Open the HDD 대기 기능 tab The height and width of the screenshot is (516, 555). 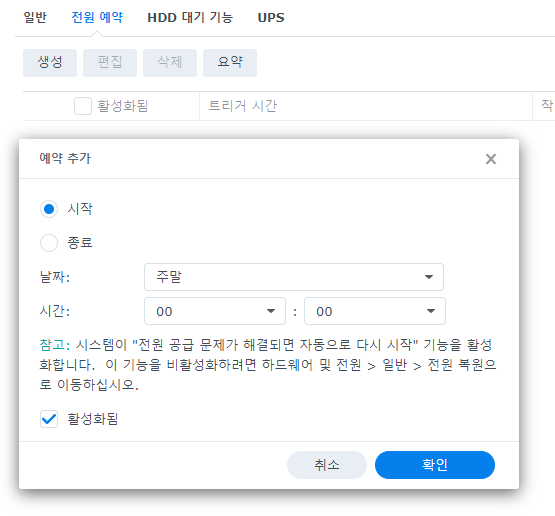point(190,17)
